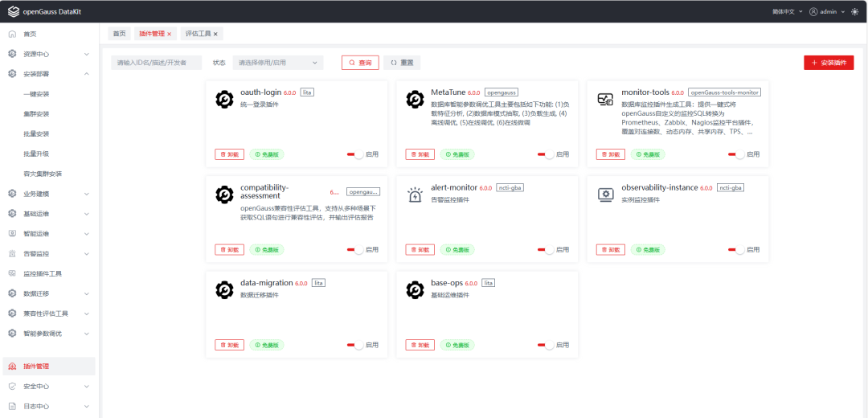The height and width of the screenshot is (418, 868).
Task: Open the admin dropdown arrow
Action: (843, 11)
